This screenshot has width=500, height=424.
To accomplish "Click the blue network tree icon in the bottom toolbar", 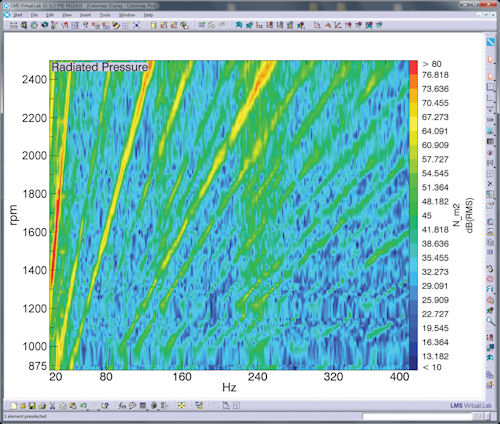I will click(200, 406).
